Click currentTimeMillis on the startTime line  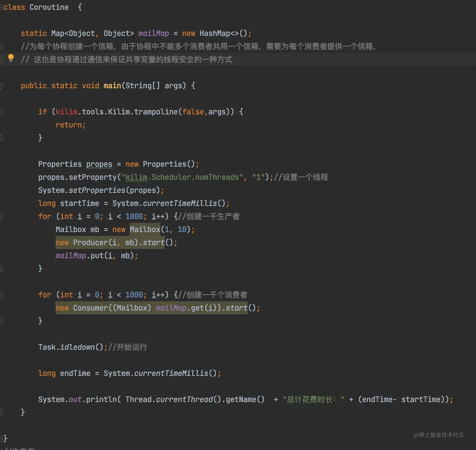180,203
